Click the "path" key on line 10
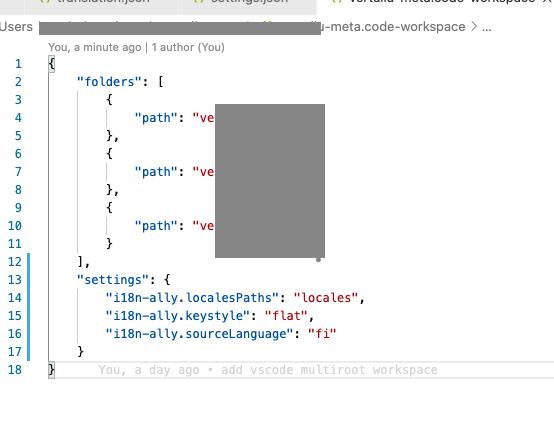Image resolution: width=554 pixels, height=440 pixels. click(156, 226)
